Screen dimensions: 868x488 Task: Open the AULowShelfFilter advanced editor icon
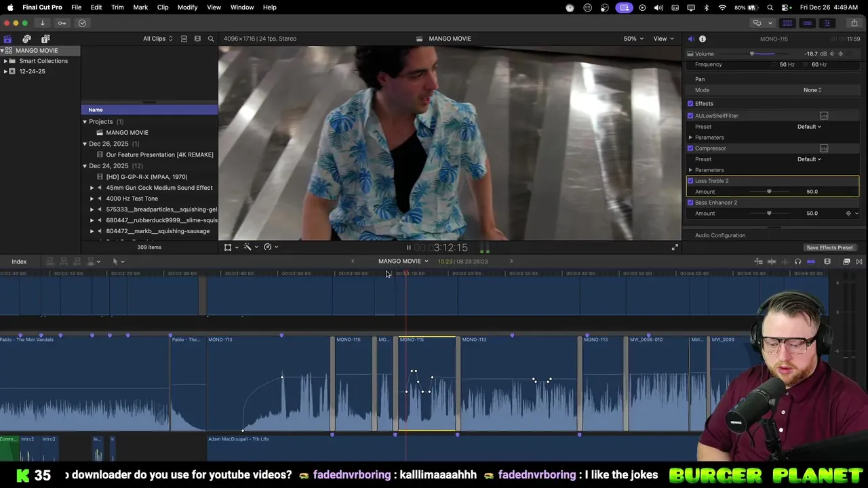click(824, 116)
